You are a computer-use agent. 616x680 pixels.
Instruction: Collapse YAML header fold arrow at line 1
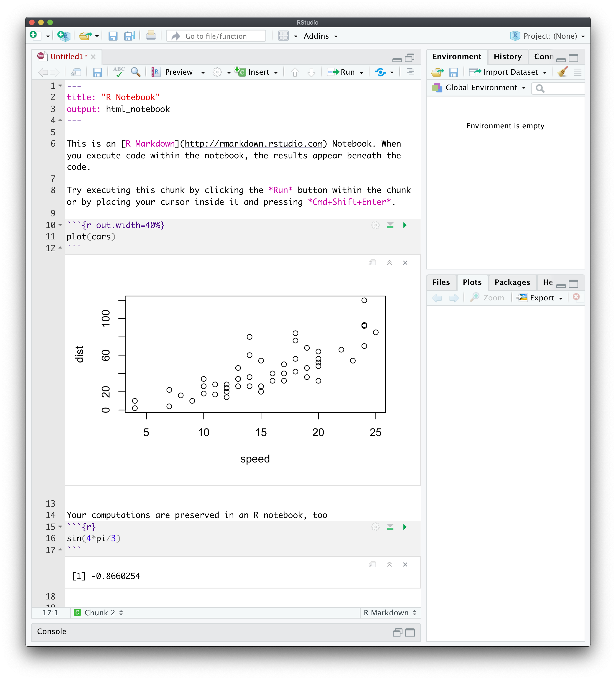pyautogui.click(x=60, y=86)
